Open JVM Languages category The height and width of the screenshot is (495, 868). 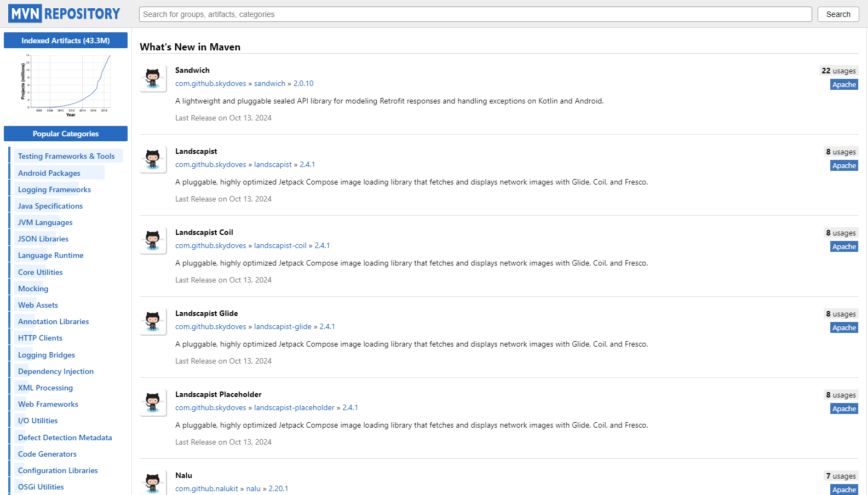point(45,222)
